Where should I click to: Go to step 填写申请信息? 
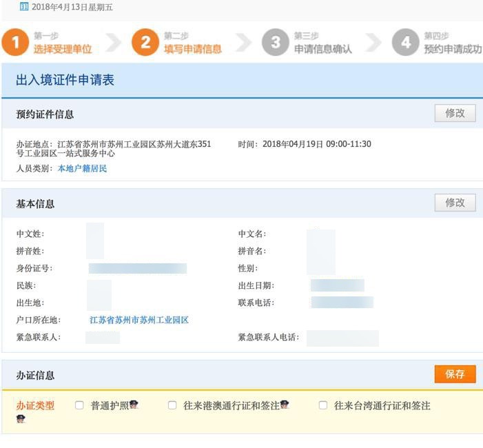[x=193, y=49]
